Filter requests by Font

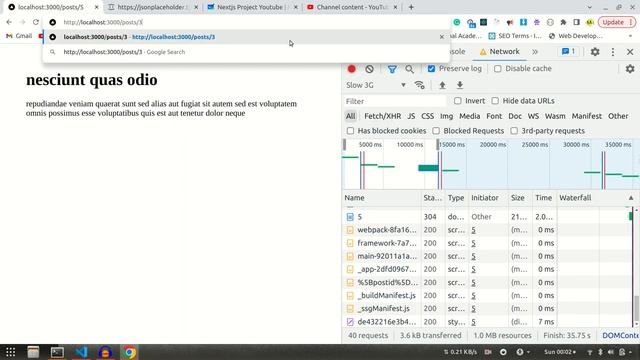tap(494, 116)
